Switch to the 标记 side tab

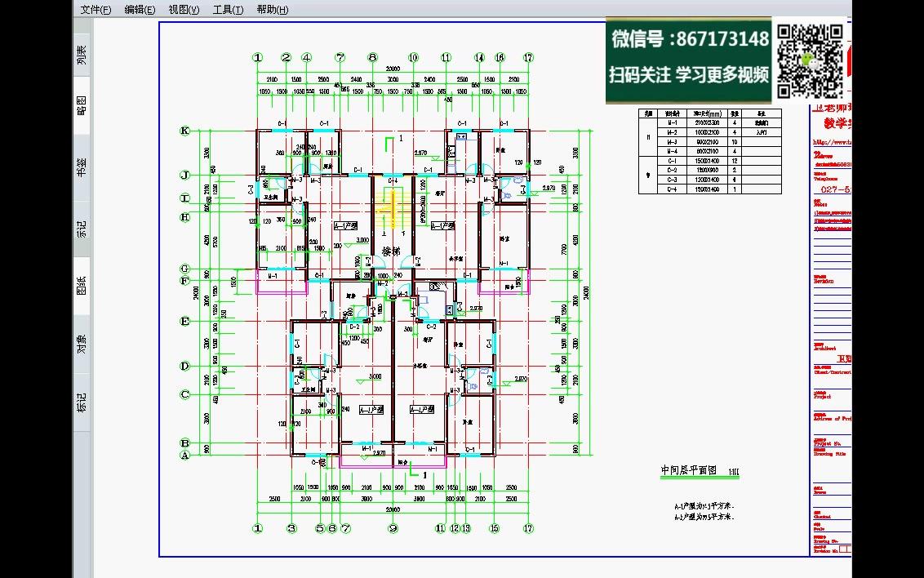pos(82,402)
